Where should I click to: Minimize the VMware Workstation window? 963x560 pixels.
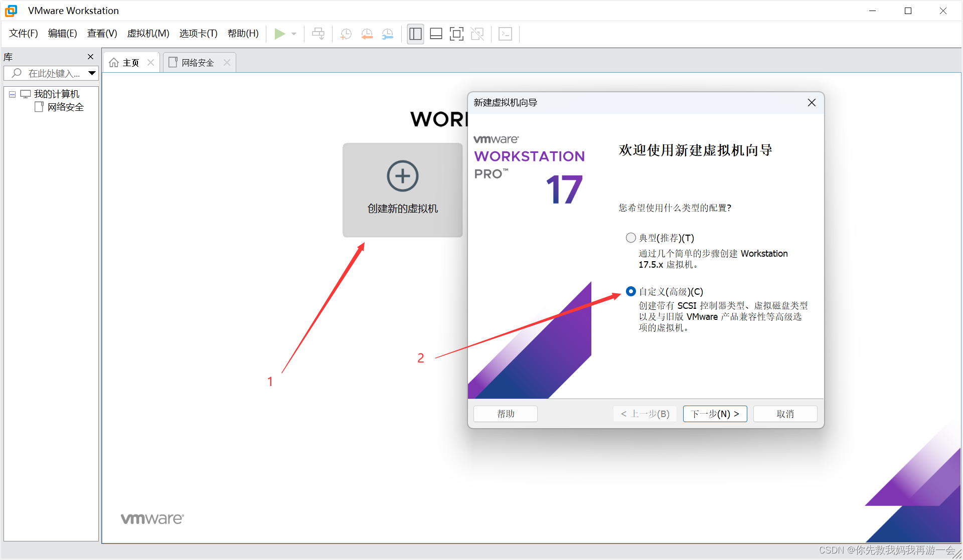point(873,11)
